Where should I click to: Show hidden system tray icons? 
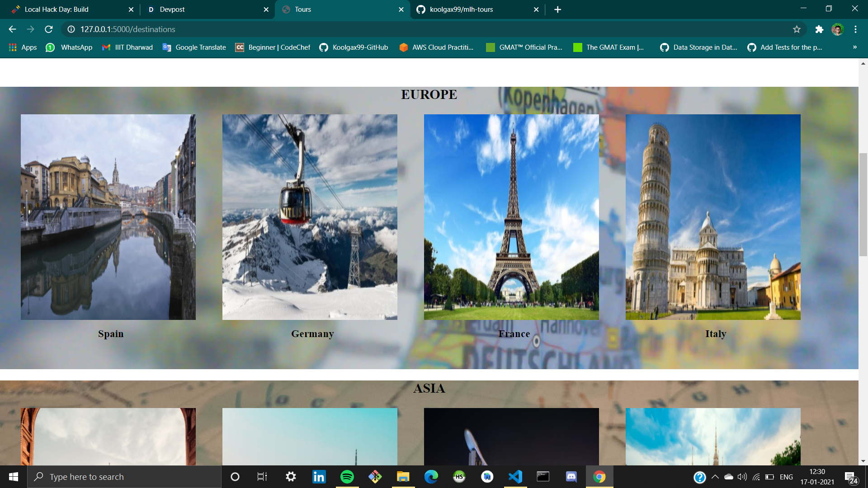point(715,477)
